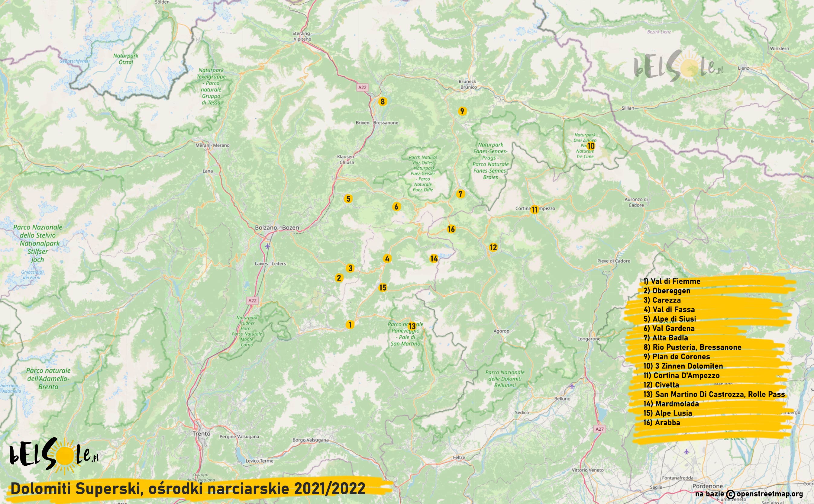Click the Bolzano - Bozen city label
This screenshot has height=504, width=814.
point(277,228)
